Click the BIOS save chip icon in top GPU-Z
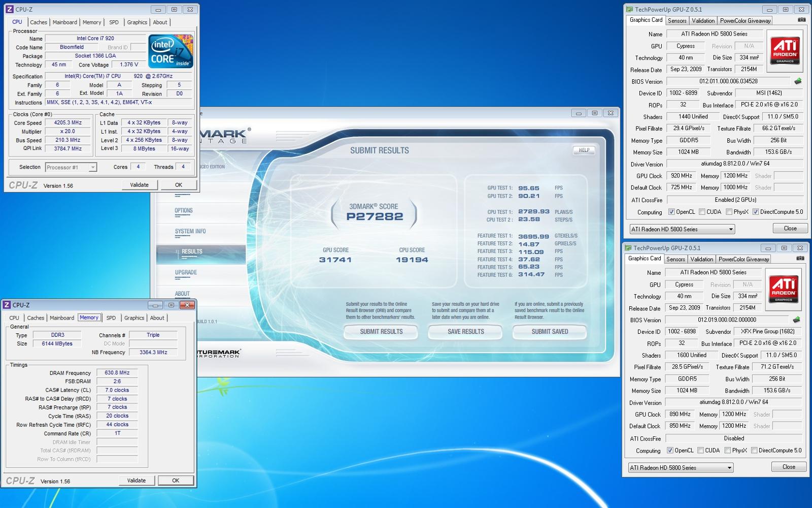 798,81
